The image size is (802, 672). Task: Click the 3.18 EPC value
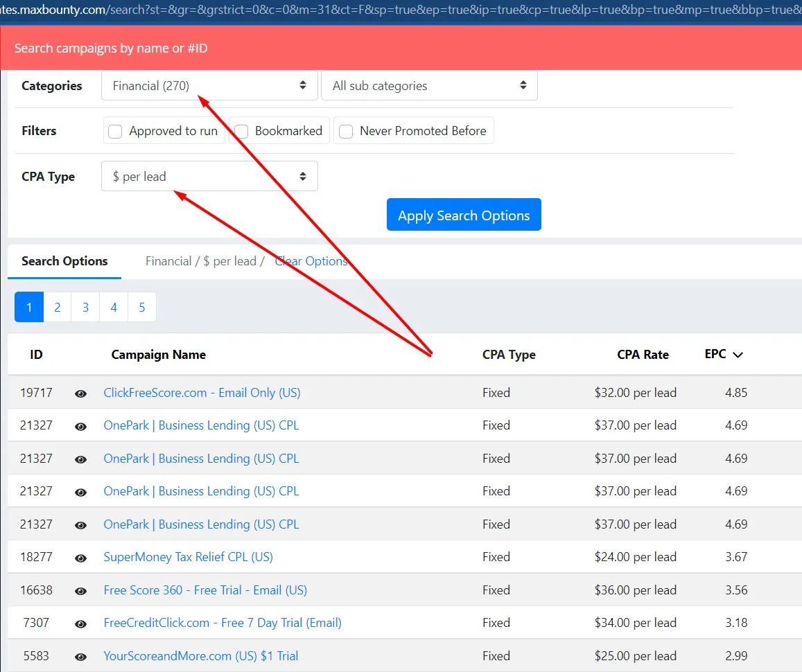point(737,623)
